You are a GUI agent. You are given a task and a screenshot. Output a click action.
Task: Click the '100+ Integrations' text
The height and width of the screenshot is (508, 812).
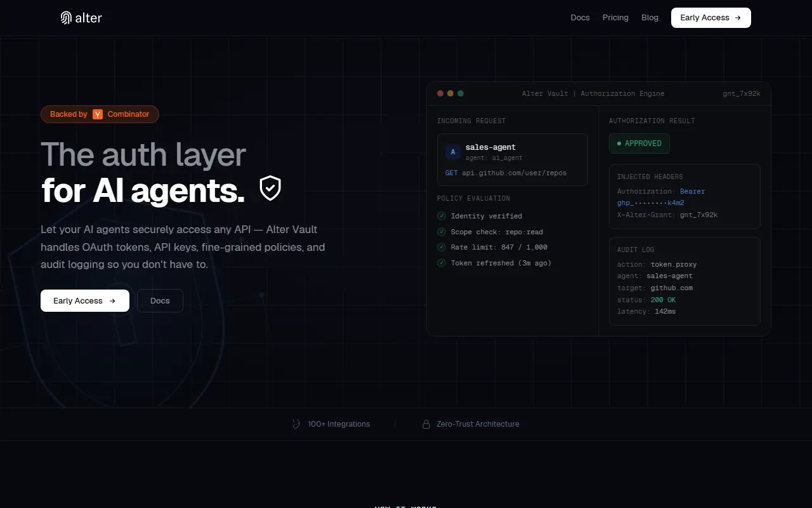click(339, 424)
